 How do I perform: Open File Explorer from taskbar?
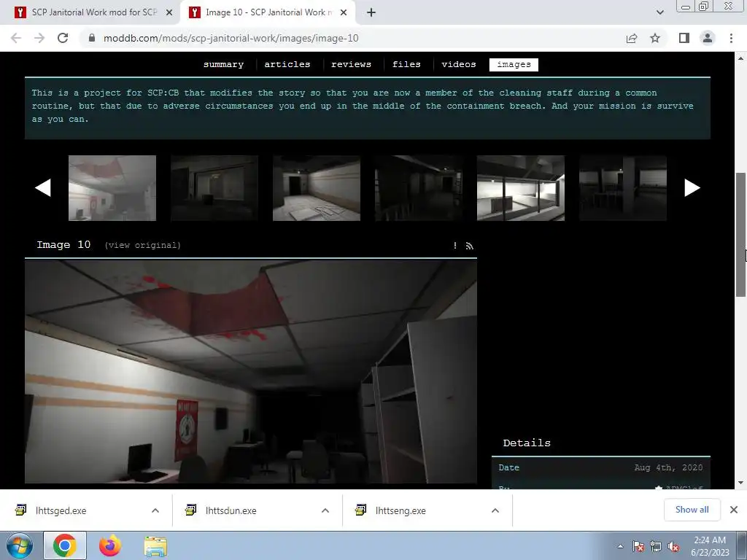pos(155,546)
